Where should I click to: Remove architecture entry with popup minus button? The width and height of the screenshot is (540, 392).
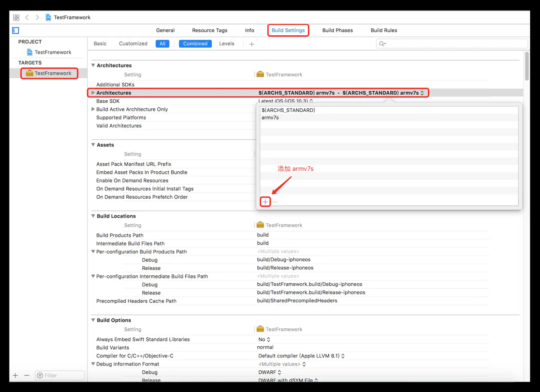coord(275,202)
